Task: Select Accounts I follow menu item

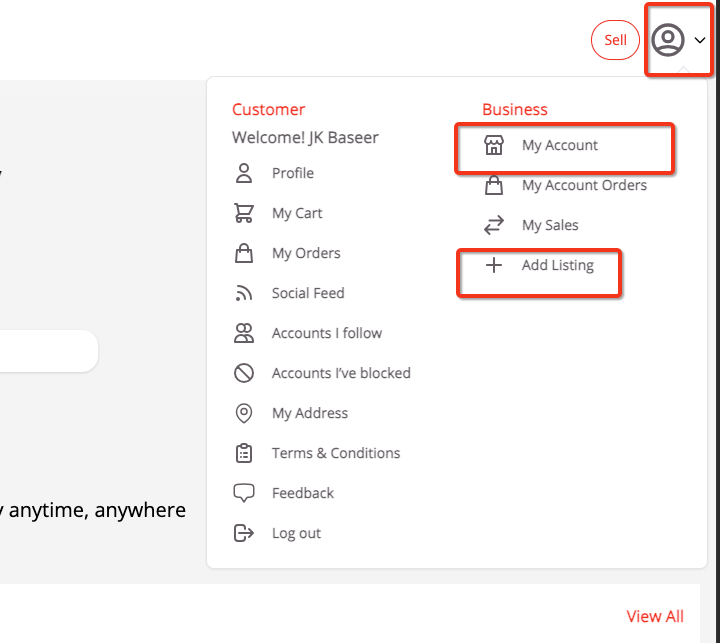Action: tap(326, 333)
